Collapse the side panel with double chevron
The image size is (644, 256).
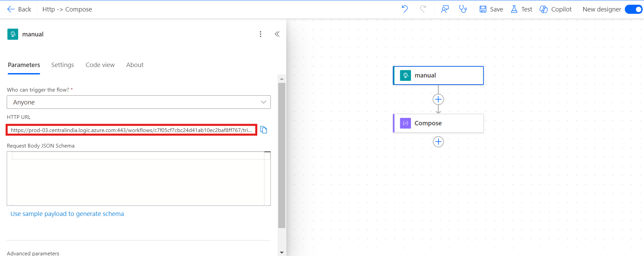277,34
